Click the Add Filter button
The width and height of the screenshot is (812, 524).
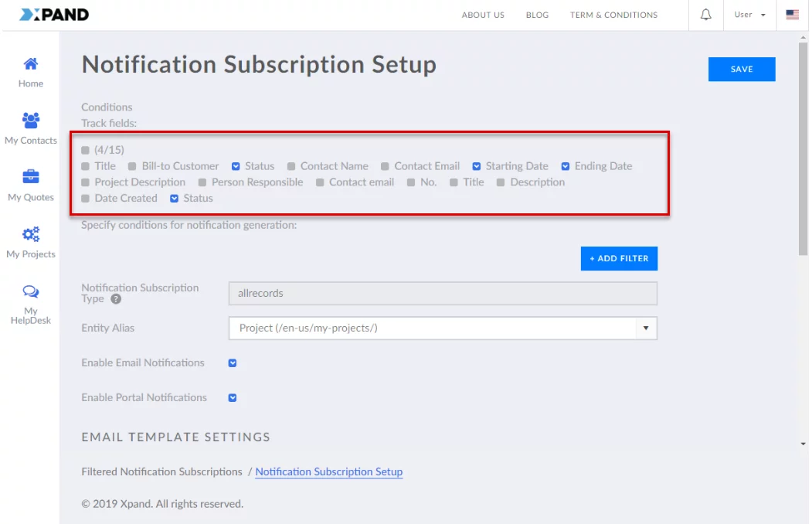coord(619,259)
